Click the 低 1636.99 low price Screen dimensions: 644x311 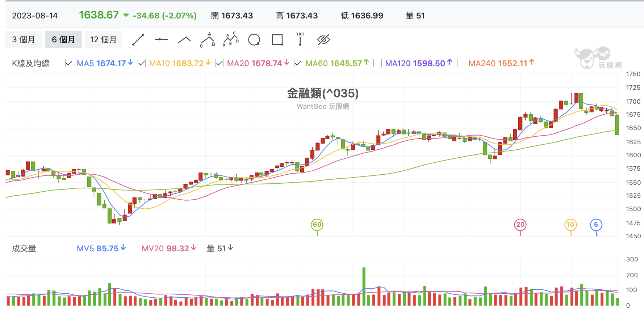click(x=362, y=16)
